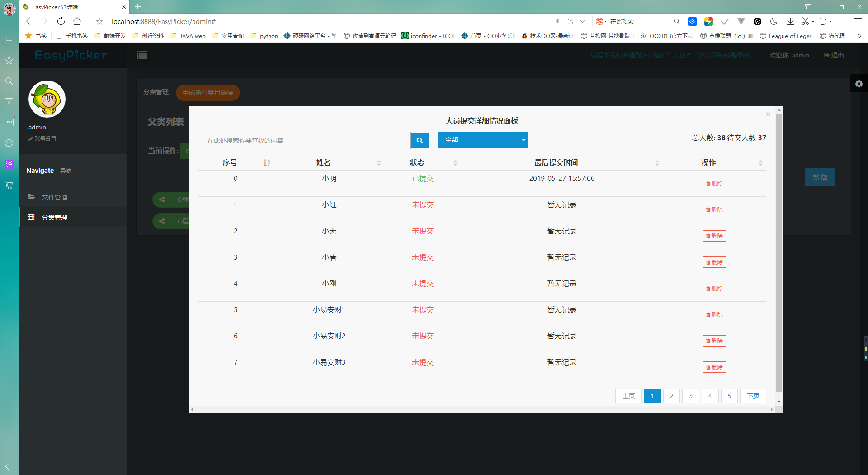This screenshot has width=868, height=475.
Task: Click the 上页 previous page button
Action: (628, 396)
